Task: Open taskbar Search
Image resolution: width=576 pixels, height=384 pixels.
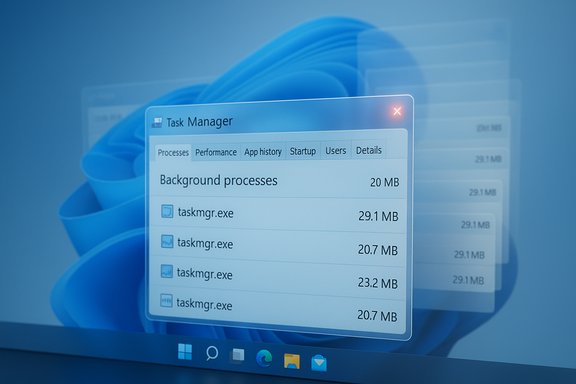Action: click(212, 354)
